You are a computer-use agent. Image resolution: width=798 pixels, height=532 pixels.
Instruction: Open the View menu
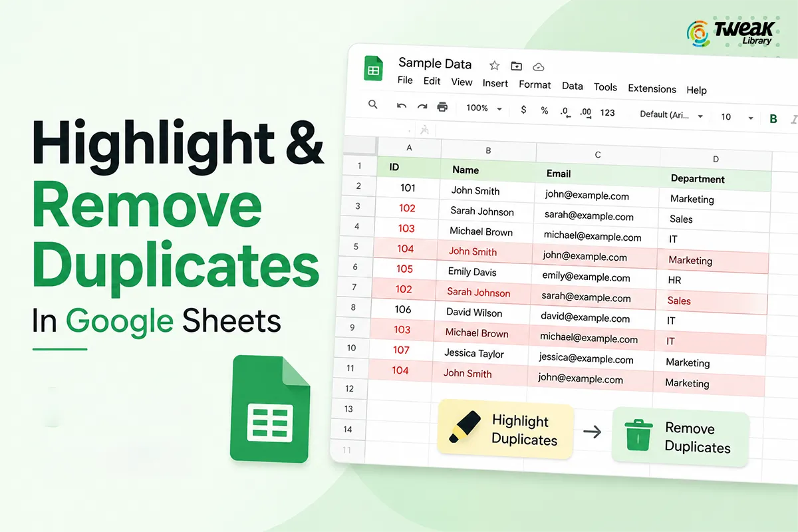click(462, 82)
